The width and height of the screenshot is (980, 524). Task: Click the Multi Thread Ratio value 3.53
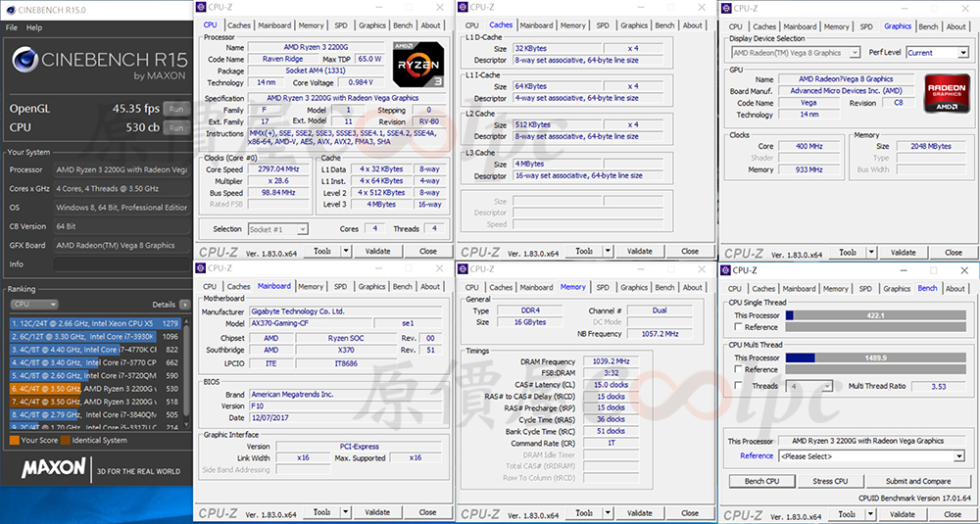tap(938, 387)
